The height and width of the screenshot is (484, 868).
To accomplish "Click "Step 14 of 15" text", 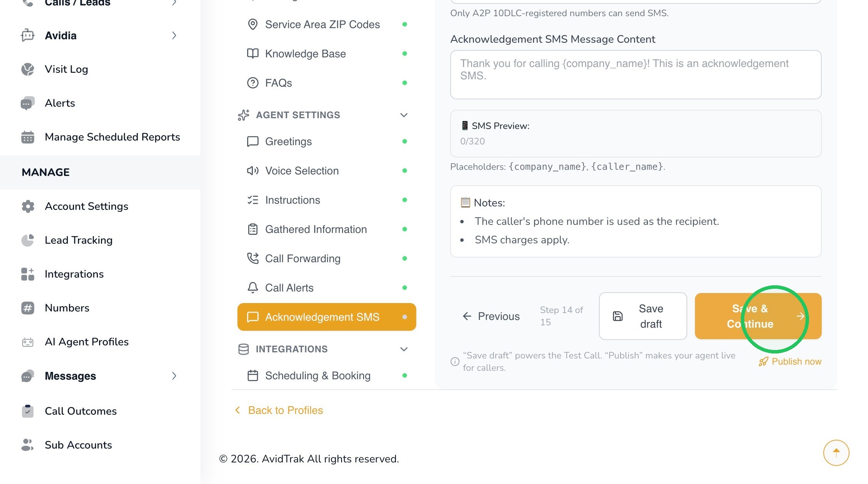I will coord(561,316).
